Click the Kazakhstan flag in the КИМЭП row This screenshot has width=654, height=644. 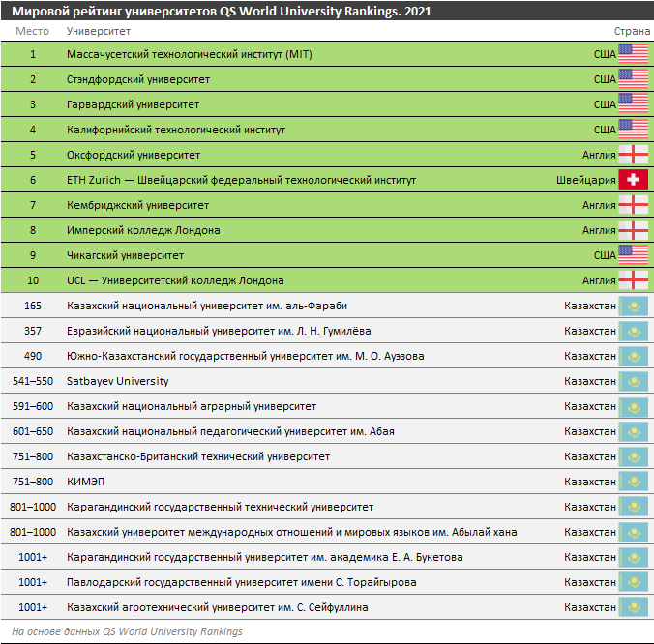[633, 482]
